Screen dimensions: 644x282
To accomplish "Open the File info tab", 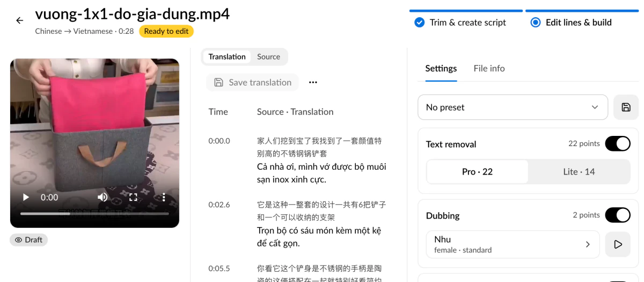I will tap(489, 68).
